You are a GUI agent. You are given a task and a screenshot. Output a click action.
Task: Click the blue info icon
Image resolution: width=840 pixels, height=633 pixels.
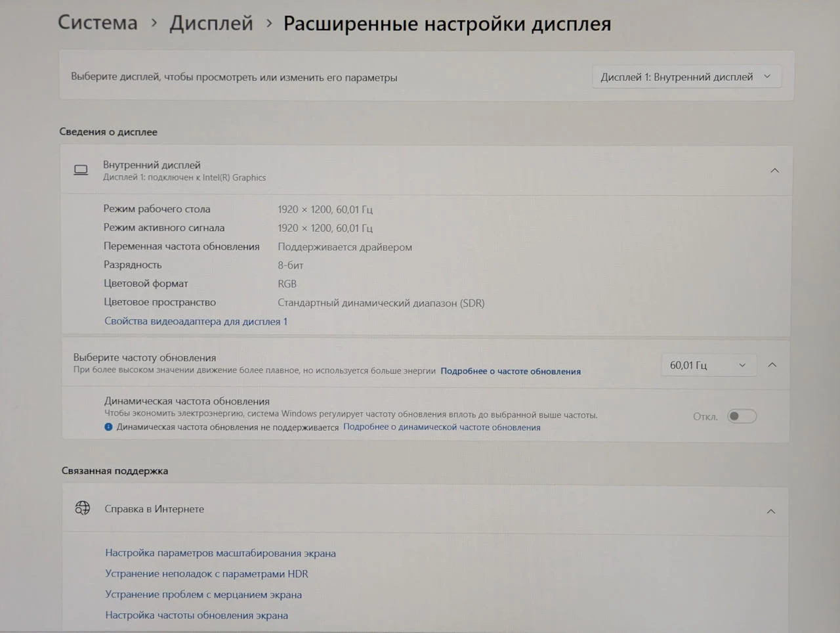[108, 427]
